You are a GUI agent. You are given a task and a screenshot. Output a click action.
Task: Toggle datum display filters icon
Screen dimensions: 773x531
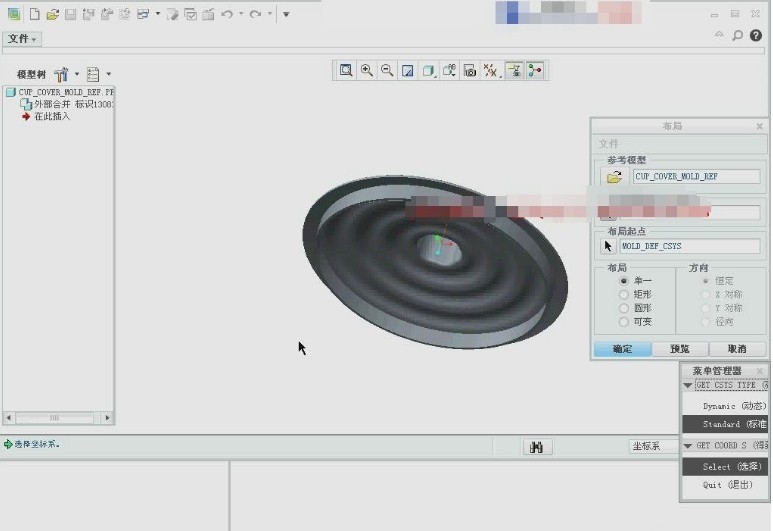491,71
